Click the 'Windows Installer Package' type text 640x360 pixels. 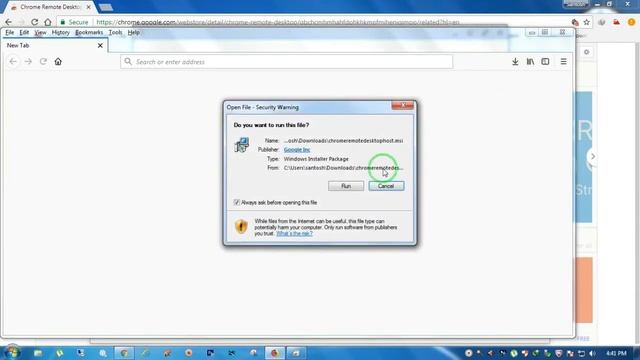point(316,159)
